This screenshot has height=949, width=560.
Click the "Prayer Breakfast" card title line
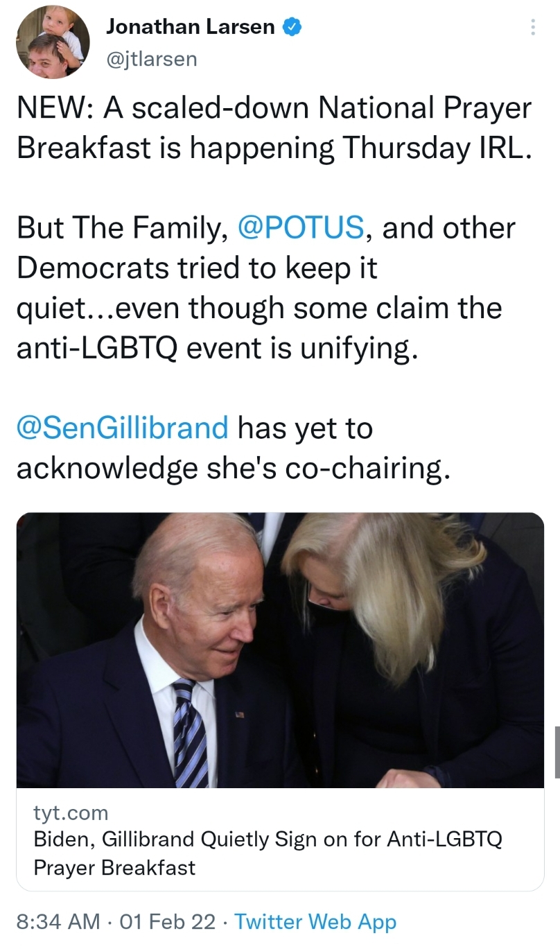pyautogui.click(x=114, y=867)
